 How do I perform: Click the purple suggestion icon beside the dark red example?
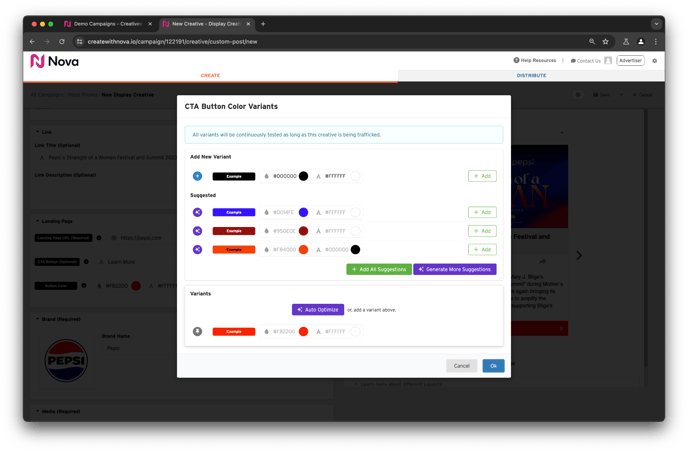point(197,231)
